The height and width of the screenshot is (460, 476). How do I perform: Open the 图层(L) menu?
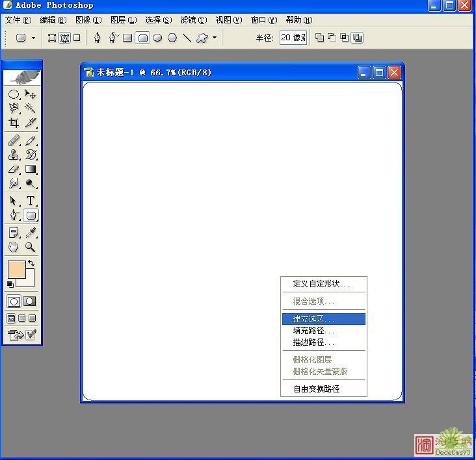[x=124, y=20]
